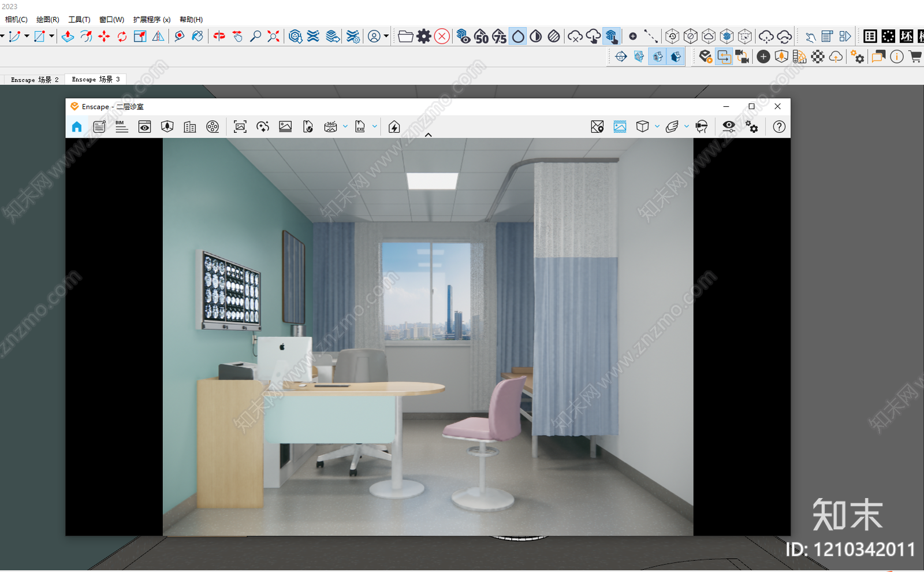The image size is (924, 572).
Task: Take a screenshot in Enscape toolbar
Action: [x=240, y=127]
